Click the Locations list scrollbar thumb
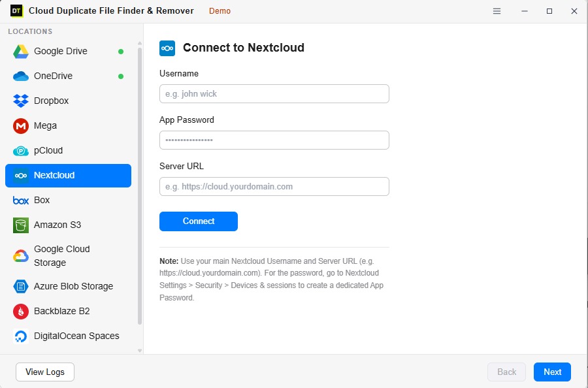 (x=140, y=186)
